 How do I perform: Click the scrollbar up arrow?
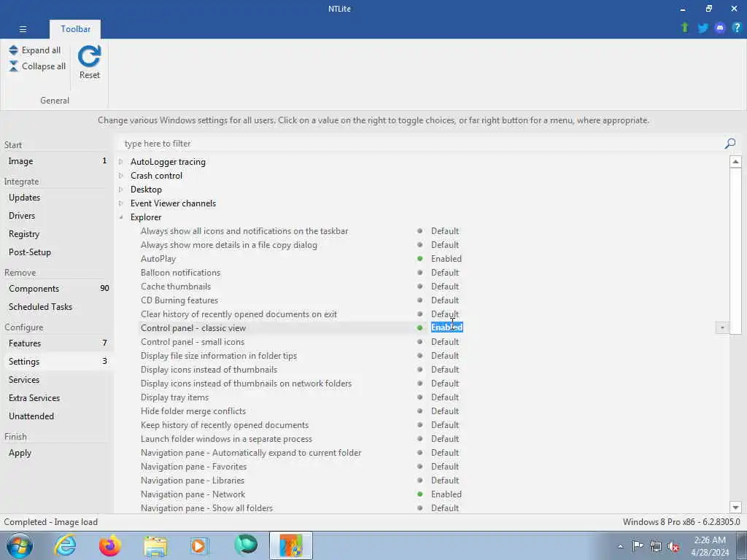coord(735,162)
